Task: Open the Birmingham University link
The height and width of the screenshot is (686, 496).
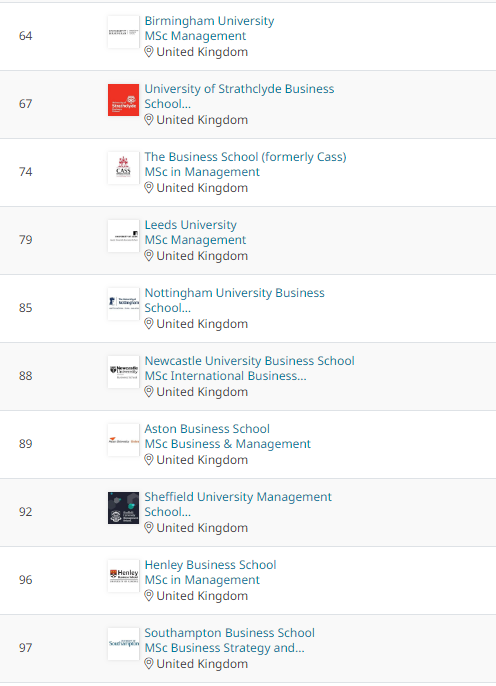Action: [209, 21]
